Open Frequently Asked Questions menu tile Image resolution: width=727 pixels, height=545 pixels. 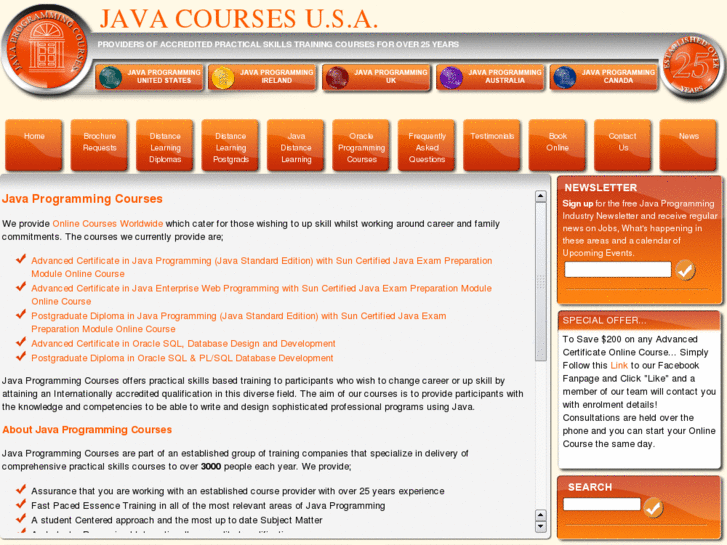point(427,145)
